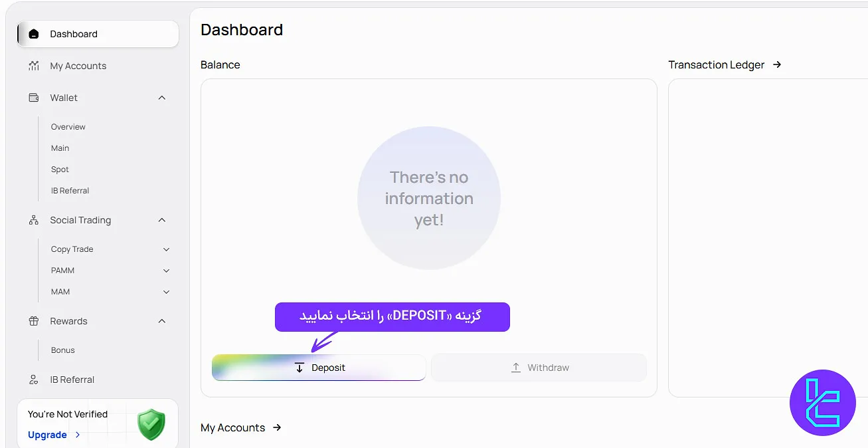Open the Transaction Ledger arrow link
The image size is (868, 448).
click(777, 64)
